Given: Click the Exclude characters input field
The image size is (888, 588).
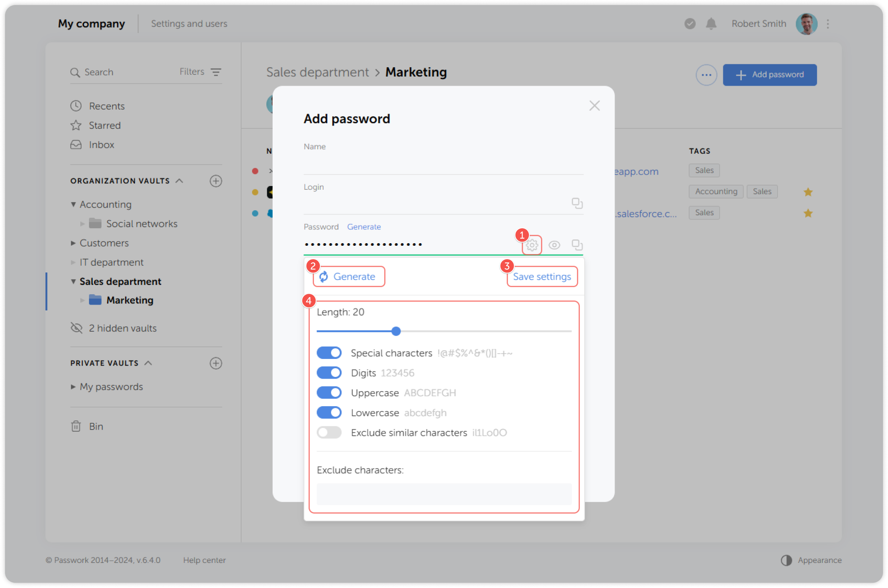Looking at the screenshot, I should (x=444, y=494).
